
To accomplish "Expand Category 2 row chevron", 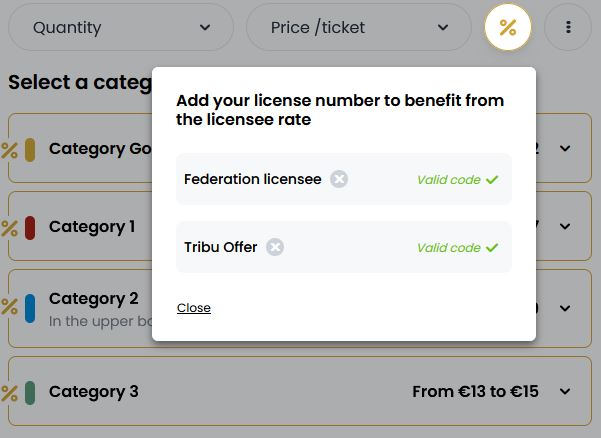I will tap(565, 308).
